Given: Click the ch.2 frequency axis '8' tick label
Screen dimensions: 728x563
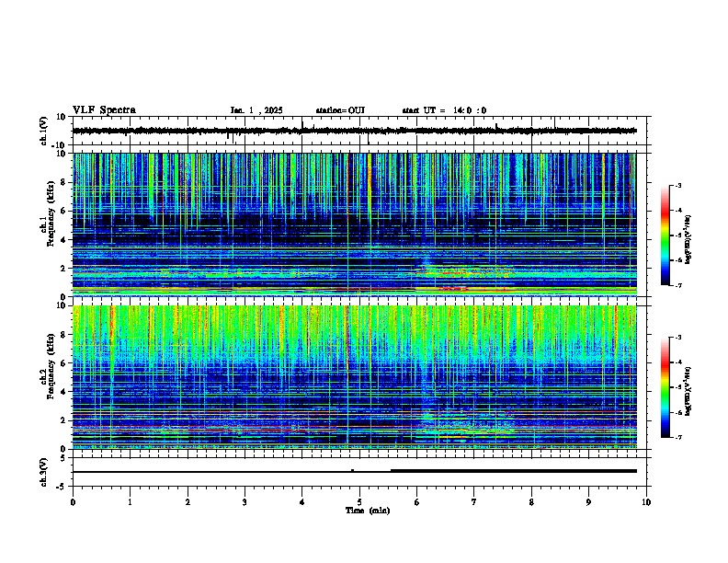Looking at the screenshot, I should click(64, 335).
